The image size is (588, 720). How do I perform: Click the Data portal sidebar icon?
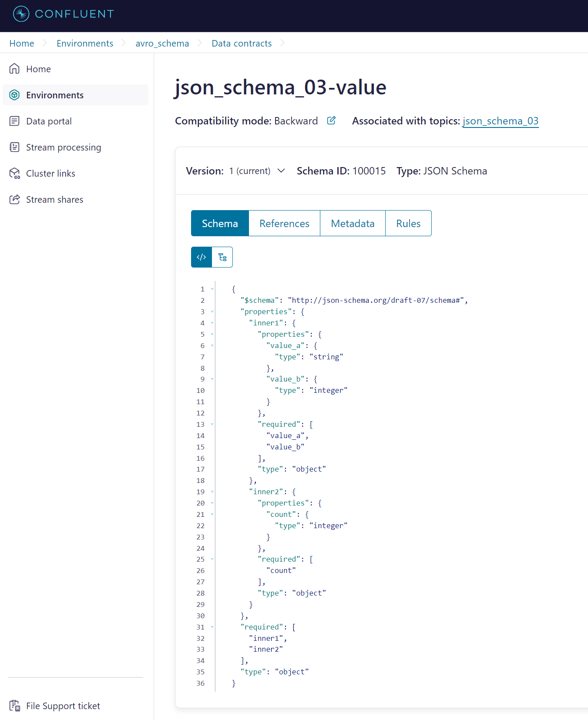(x=14, y=121)
